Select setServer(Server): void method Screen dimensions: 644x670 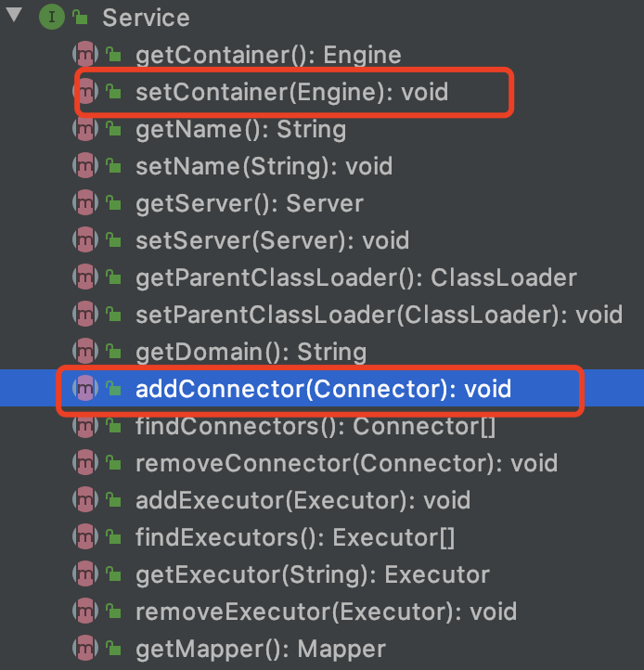coord(273,241)
